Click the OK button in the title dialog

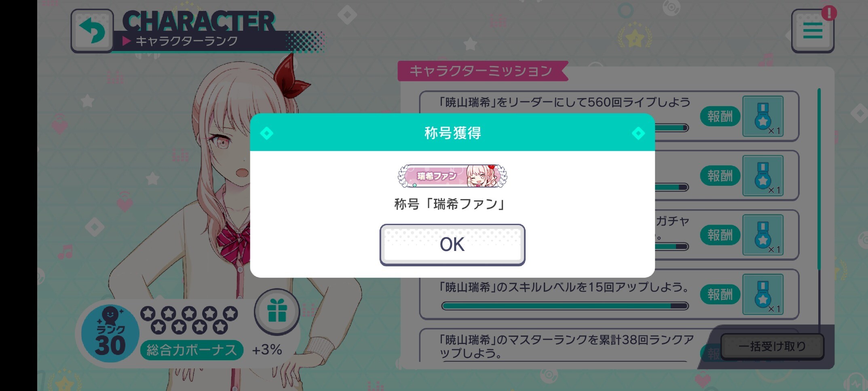click(x=452, y=244)
